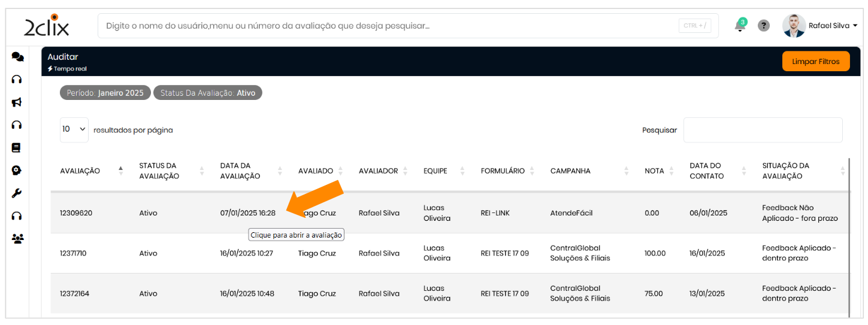This screenshot has width=868, height=325.
Task: Click the Status Da Avaliação Ativo filter tag
Action: click(207, 93)
